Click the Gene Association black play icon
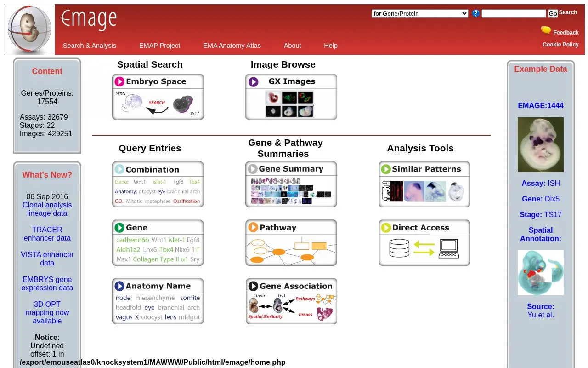Screen dimensions: 588x368 [253, 286]
